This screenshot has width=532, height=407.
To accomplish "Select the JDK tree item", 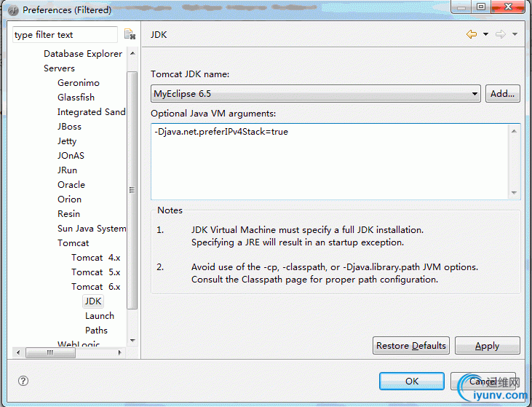I will [93, 301].
